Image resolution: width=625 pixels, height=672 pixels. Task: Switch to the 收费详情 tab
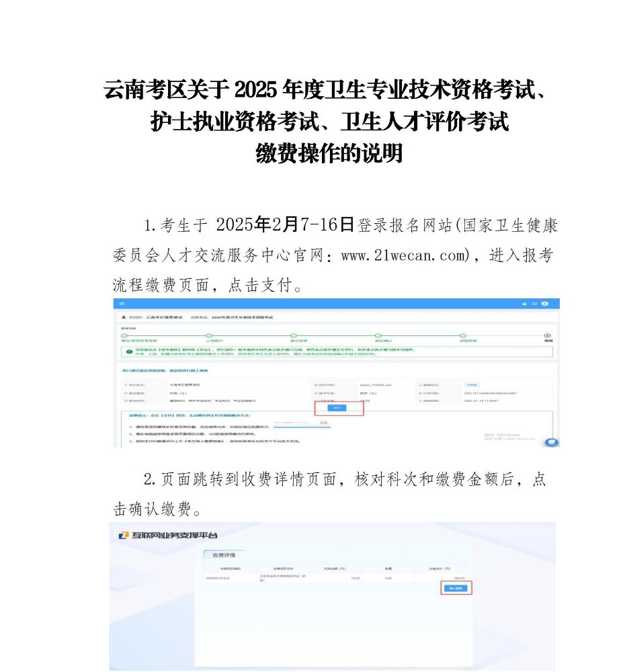[225, 555]
